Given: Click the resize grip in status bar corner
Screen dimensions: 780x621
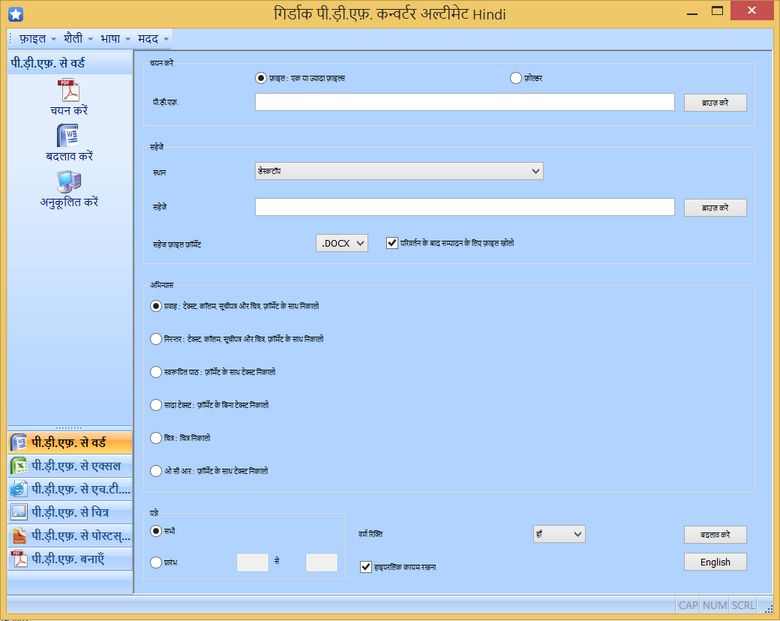Looking at the screenshot, I should 770,608.
